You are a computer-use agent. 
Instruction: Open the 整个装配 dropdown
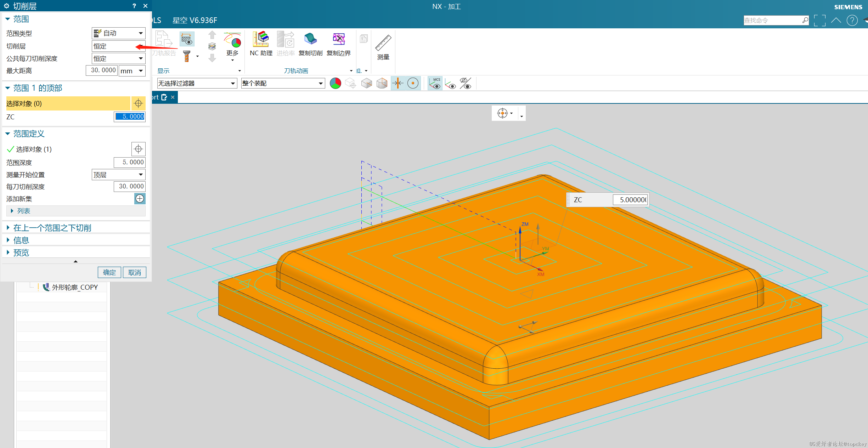click(283, 83)
